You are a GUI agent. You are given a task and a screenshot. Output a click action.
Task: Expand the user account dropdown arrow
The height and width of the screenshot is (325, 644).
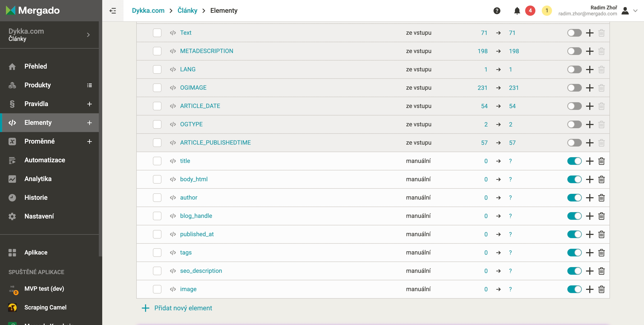tap(635, 11)
